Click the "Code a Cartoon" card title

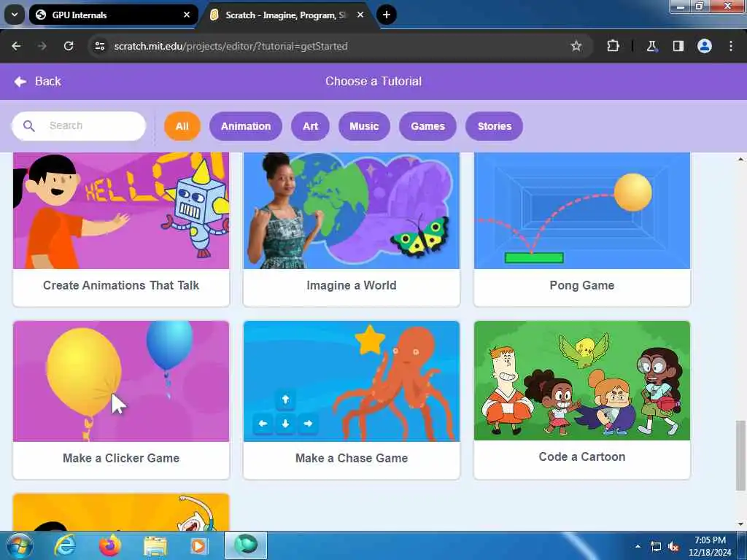tap(582, 456)
